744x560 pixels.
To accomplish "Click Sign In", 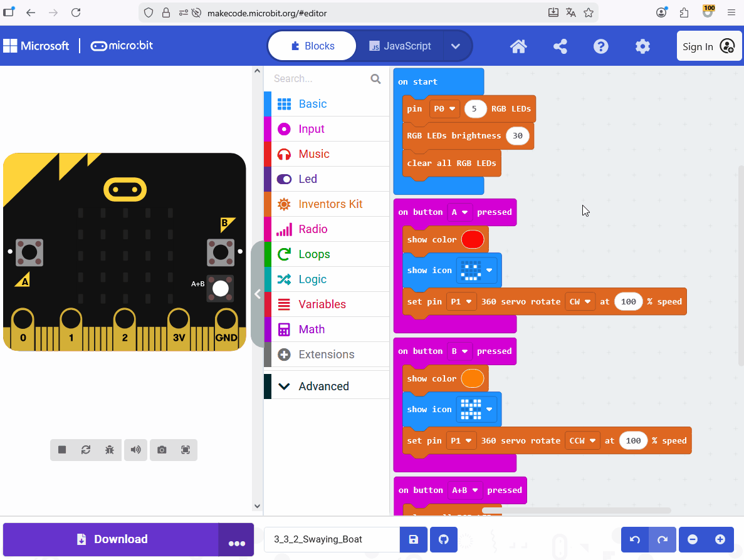I will click(x=709, y=46).
